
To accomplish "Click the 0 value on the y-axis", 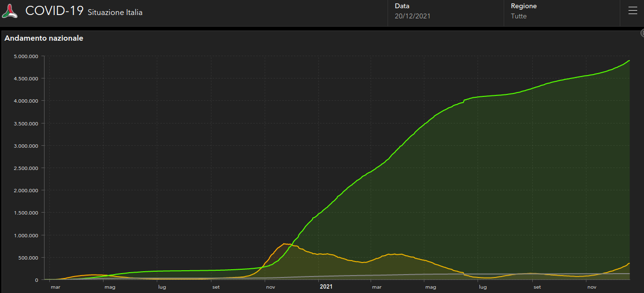I will coord(36,280).
